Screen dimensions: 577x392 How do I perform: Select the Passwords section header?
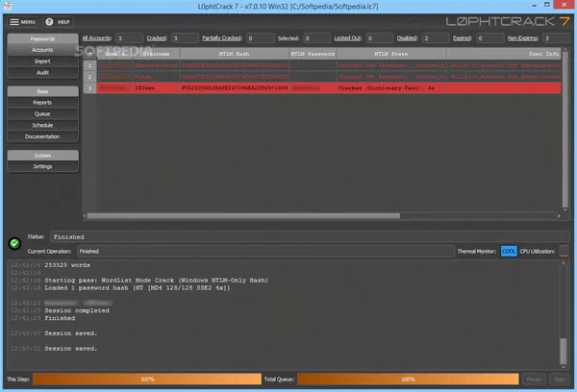42,38
